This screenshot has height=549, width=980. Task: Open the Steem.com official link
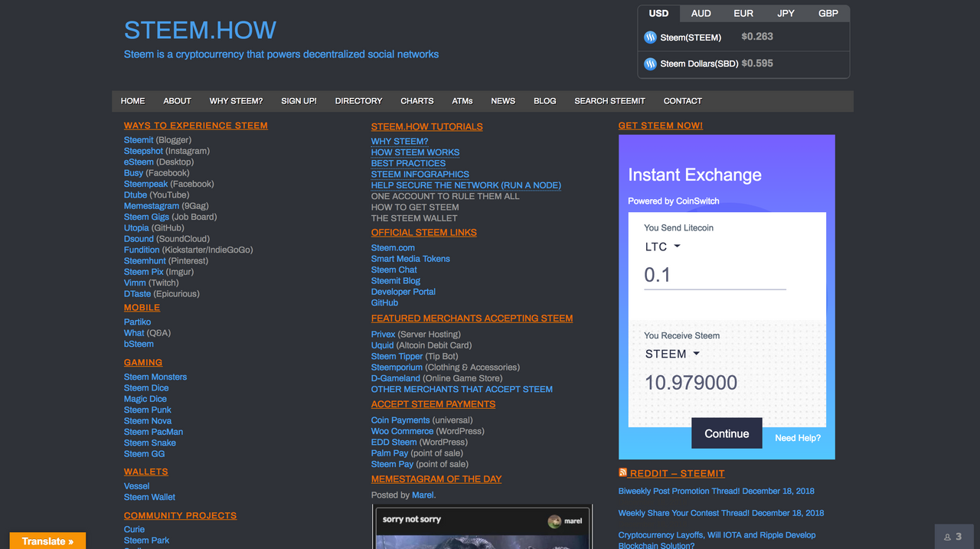point(393,248)
